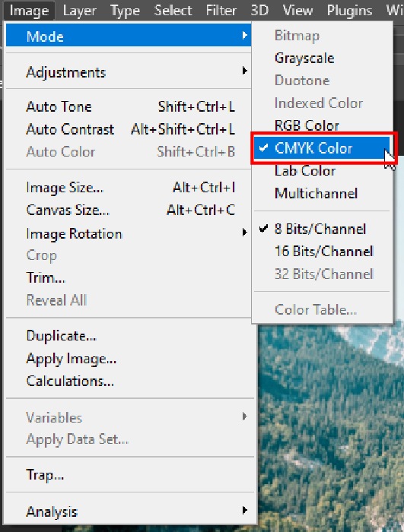Viewport: 404px width, 532px height.
Task: Open the Layer menu
Action: 80,11
